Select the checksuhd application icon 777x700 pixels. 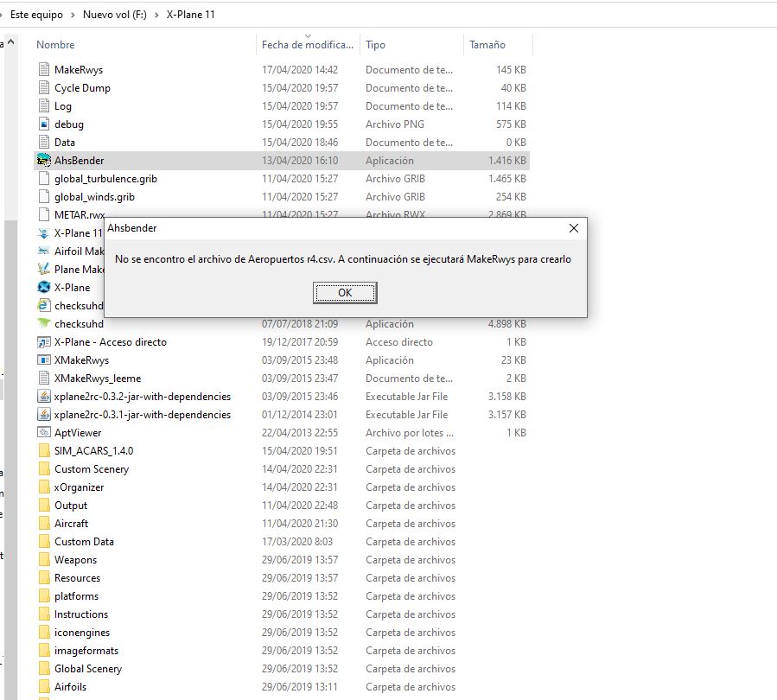point(44,324)
